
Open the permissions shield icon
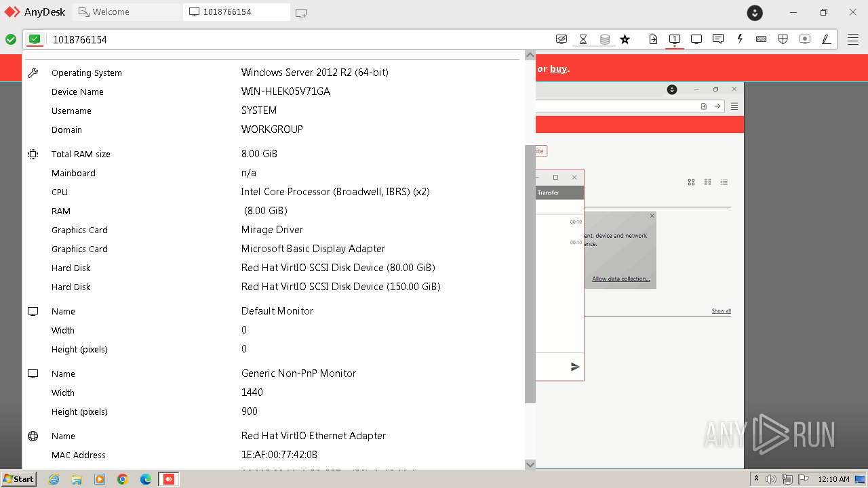tap(783, 39)
